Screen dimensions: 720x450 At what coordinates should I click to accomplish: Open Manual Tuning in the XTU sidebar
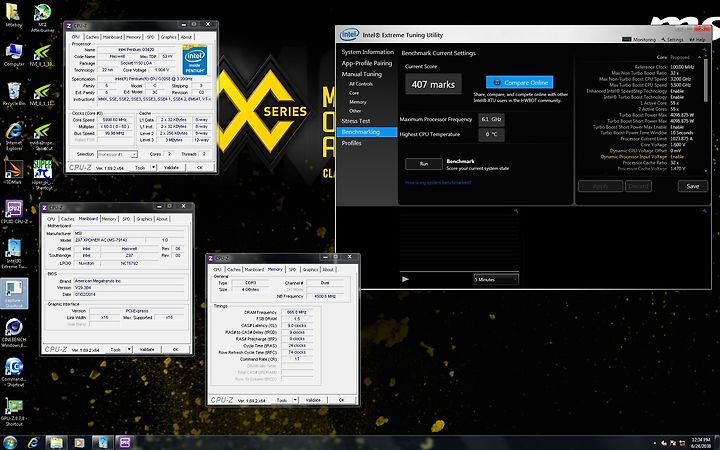361,74
